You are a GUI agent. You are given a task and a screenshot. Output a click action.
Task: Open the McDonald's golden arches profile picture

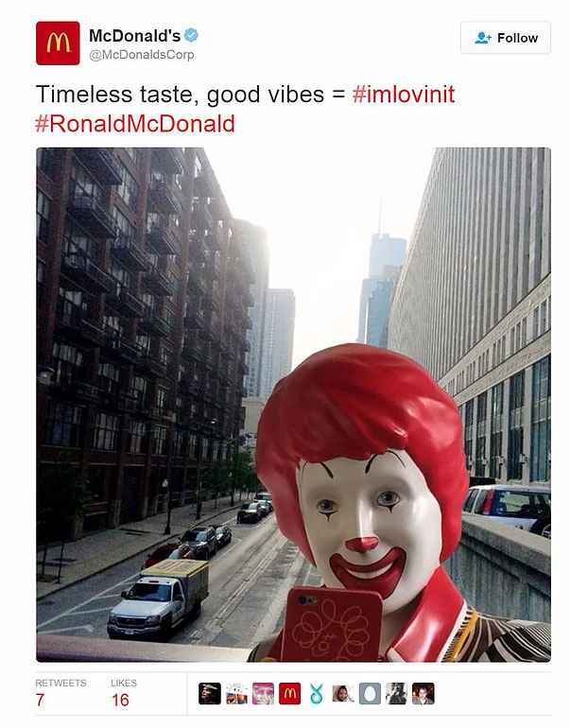pyautogui.click(x=58, y=43)
